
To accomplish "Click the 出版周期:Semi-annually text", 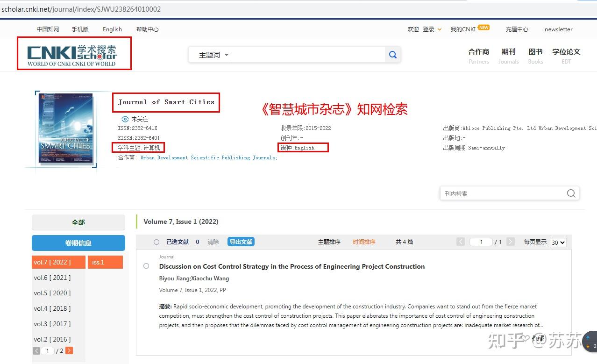I will pyautogui.click(x=474, y=148).
